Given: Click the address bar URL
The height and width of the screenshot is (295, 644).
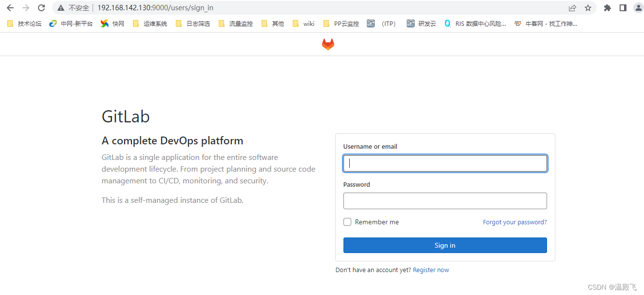Looking at the screenshot, I should coord(155,8).
